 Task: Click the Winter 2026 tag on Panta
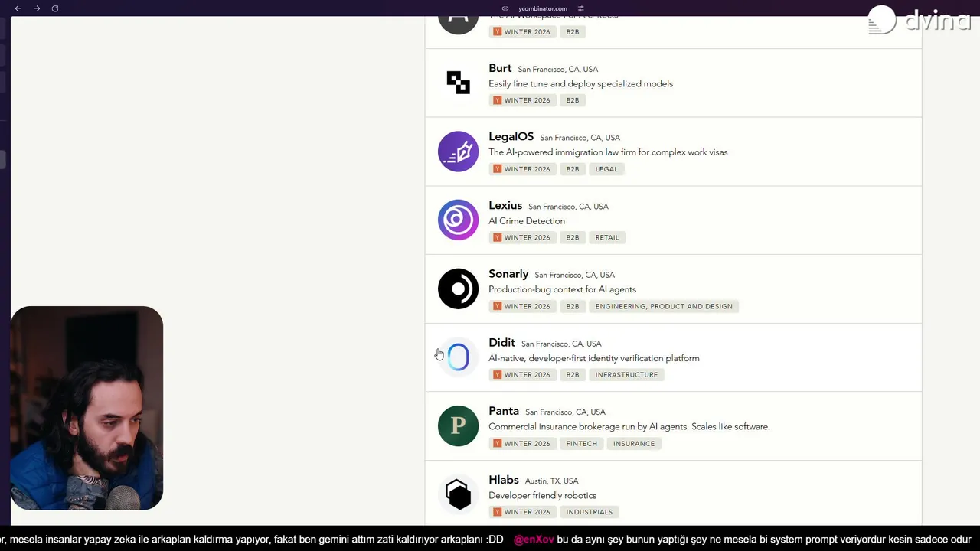pyautogui.click(x=522, y=443)
